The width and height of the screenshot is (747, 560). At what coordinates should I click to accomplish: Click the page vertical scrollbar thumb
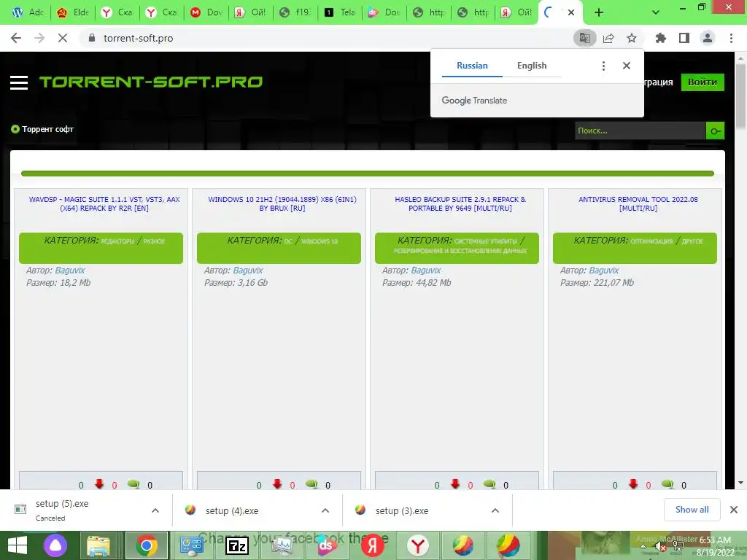[741, 97]
